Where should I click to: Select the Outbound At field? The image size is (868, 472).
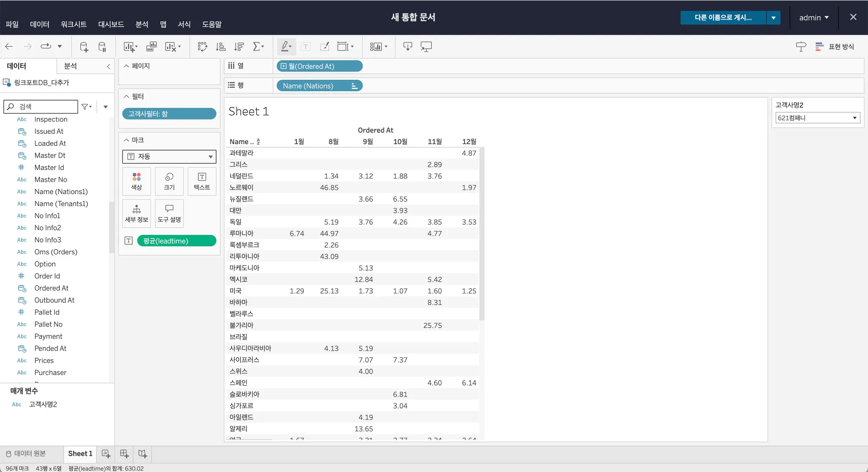click(x=54, y=300)
